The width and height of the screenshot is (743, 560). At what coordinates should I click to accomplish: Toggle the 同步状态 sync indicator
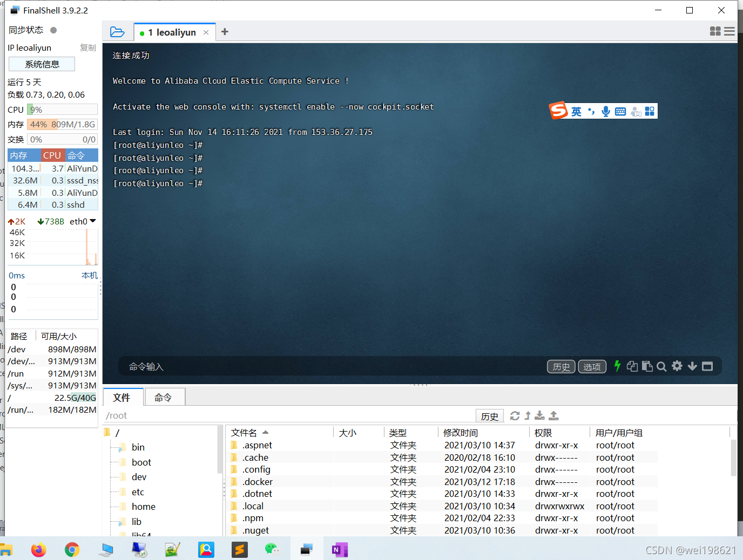point(53,30)
